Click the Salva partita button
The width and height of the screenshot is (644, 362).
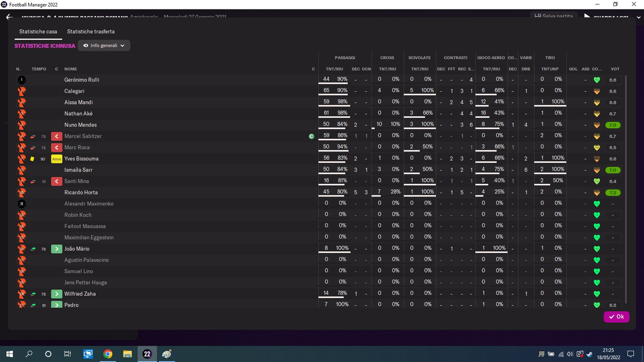click(553, 16)
